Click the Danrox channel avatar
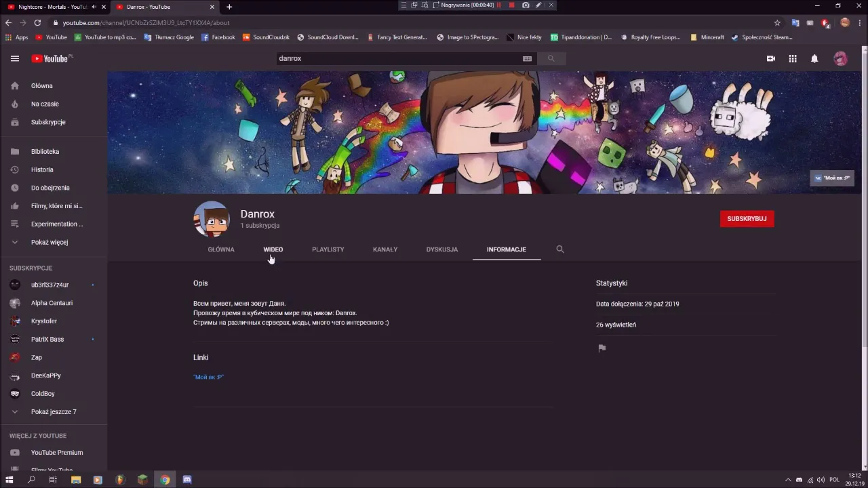The height and width of the screenshot is (488, 868). [x=212, y=219]
